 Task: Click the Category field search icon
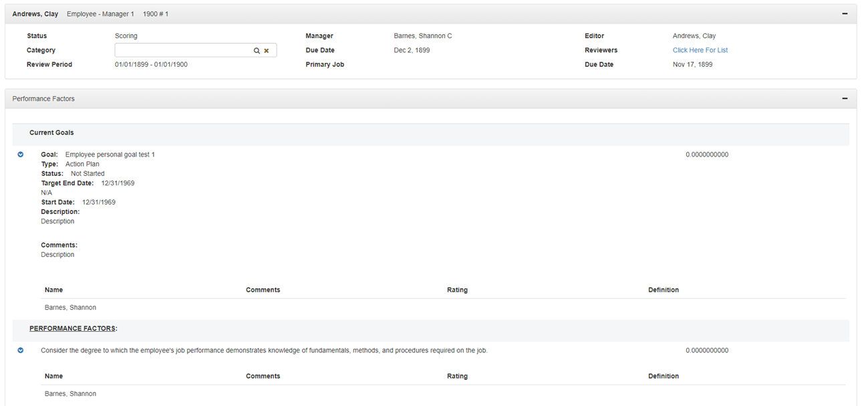click(256, 51)
